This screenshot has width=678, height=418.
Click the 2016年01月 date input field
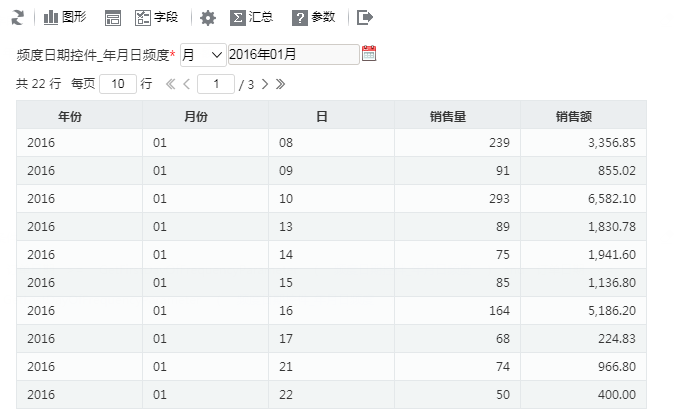tap(294, 54)
